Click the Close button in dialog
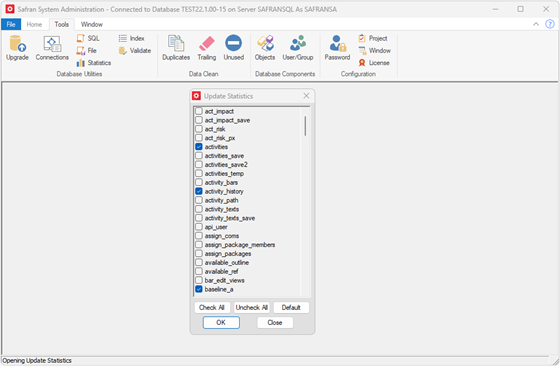 [275, 322]
